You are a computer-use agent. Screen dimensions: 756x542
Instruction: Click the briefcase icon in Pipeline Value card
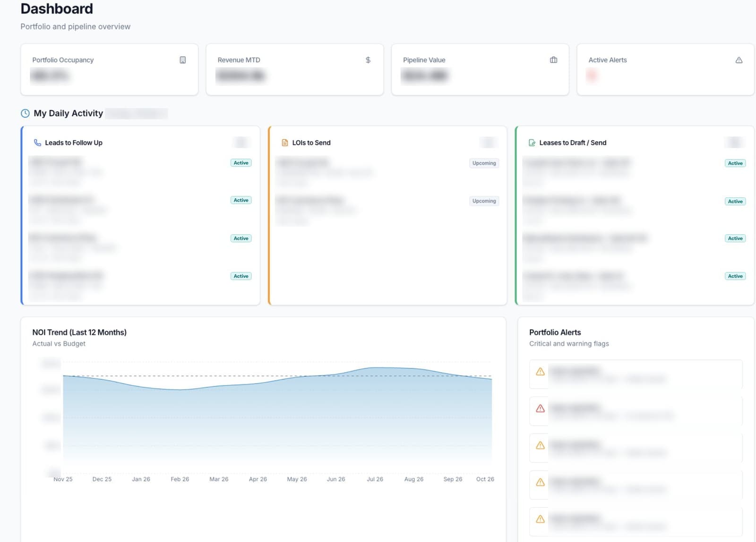(x=554, y=60)
